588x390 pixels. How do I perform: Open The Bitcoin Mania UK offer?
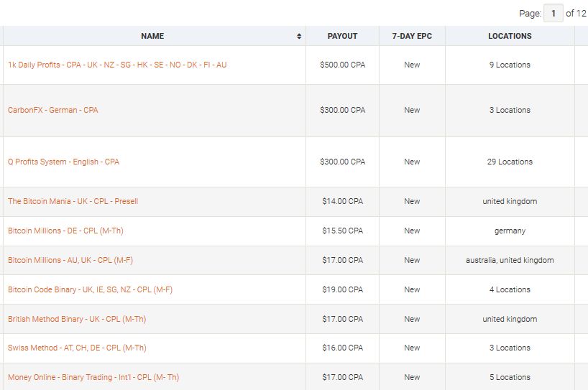73,201
